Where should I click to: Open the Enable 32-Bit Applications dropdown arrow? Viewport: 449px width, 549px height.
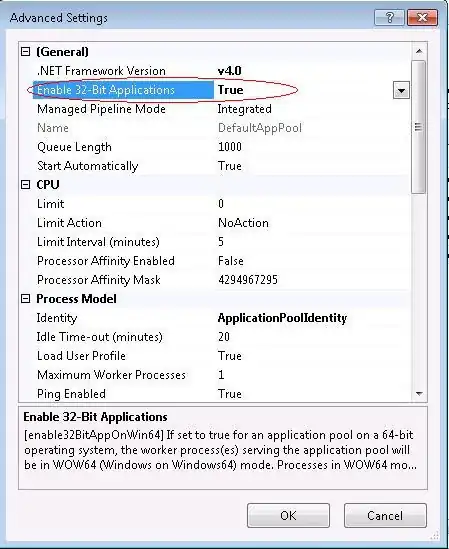401,91
